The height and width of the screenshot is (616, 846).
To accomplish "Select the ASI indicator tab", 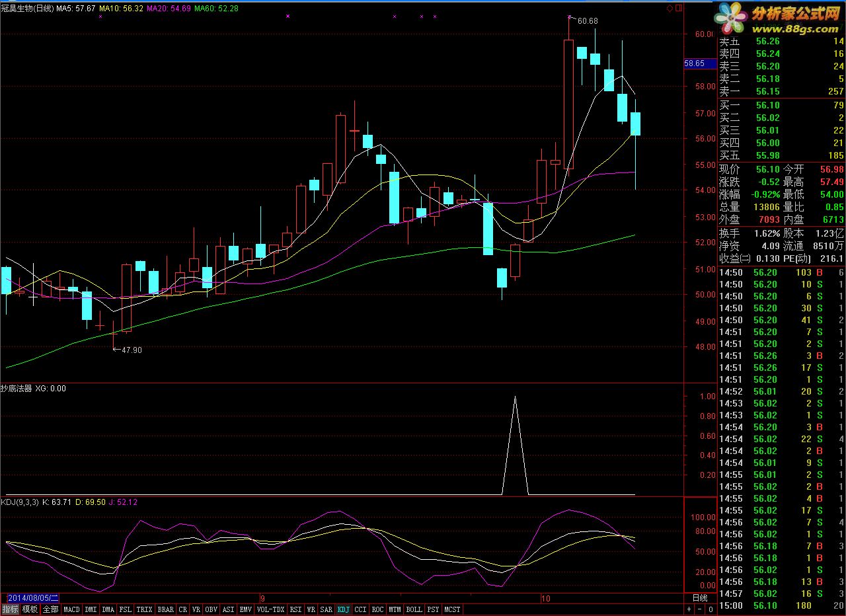I will pos(229,609).
